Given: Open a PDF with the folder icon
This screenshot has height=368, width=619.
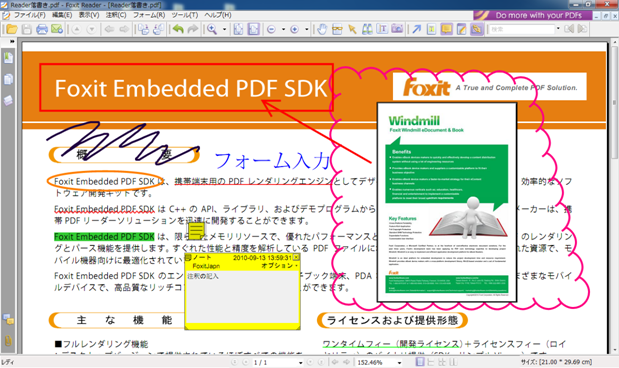Looking at the screenshot, I should [11, 29].
